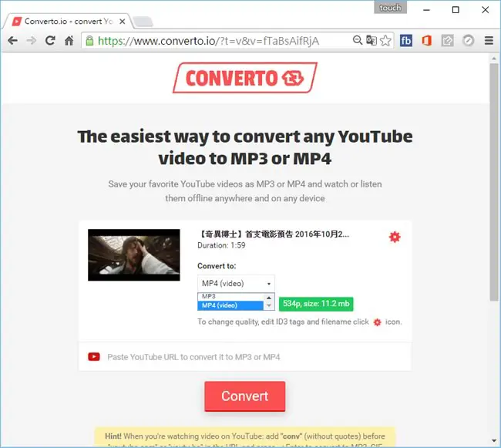Screen dimensions: 501x448
Task: Click the green 534p size badge
Action: (316, 304)
